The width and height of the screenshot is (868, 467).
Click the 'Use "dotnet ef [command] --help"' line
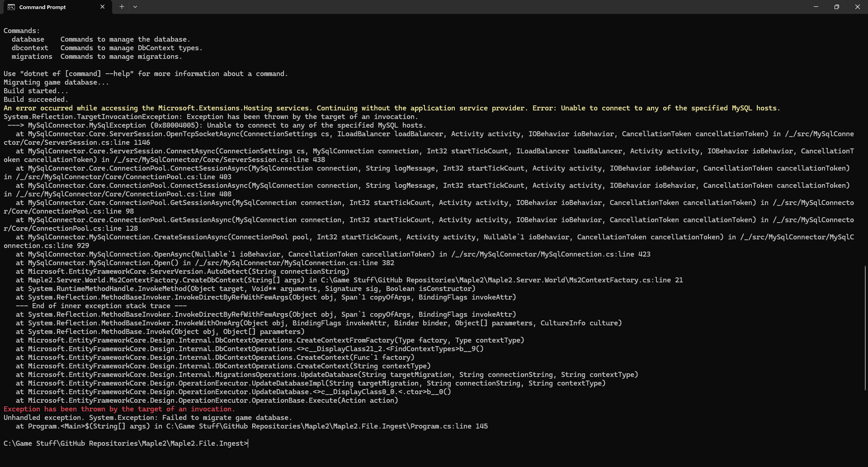point(146,74)
